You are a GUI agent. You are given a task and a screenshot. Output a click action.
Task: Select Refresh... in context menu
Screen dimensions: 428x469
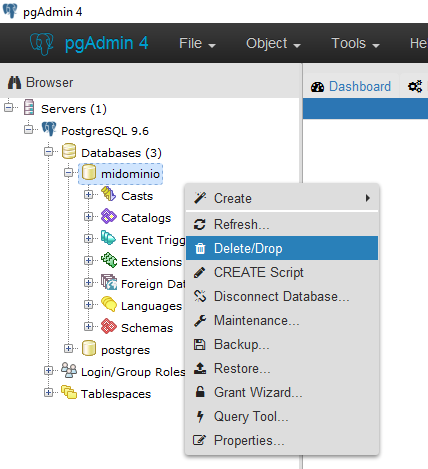282,224
